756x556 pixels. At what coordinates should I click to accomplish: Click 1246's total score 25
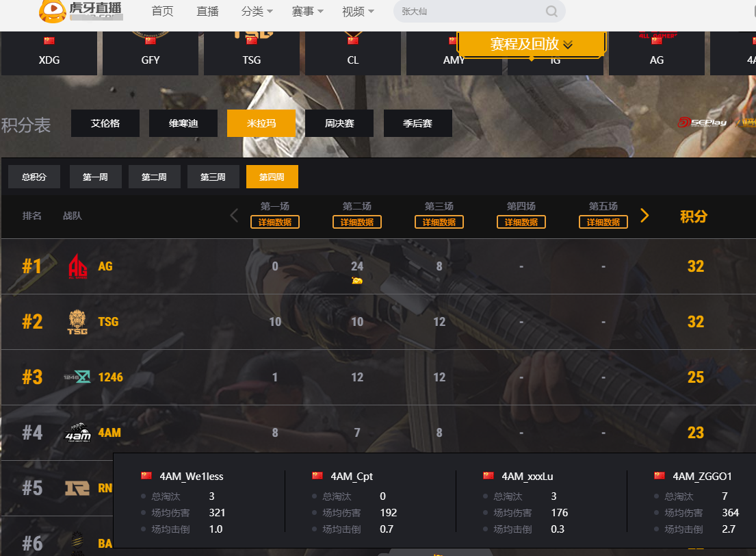pyautogui.click(x=696, y=377)
